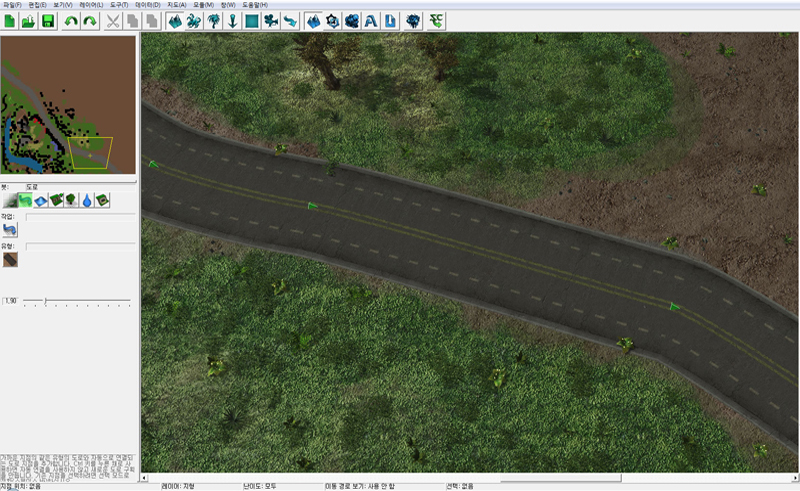
Task: Open the 도구(T) menu
Action: click(119, 5)
